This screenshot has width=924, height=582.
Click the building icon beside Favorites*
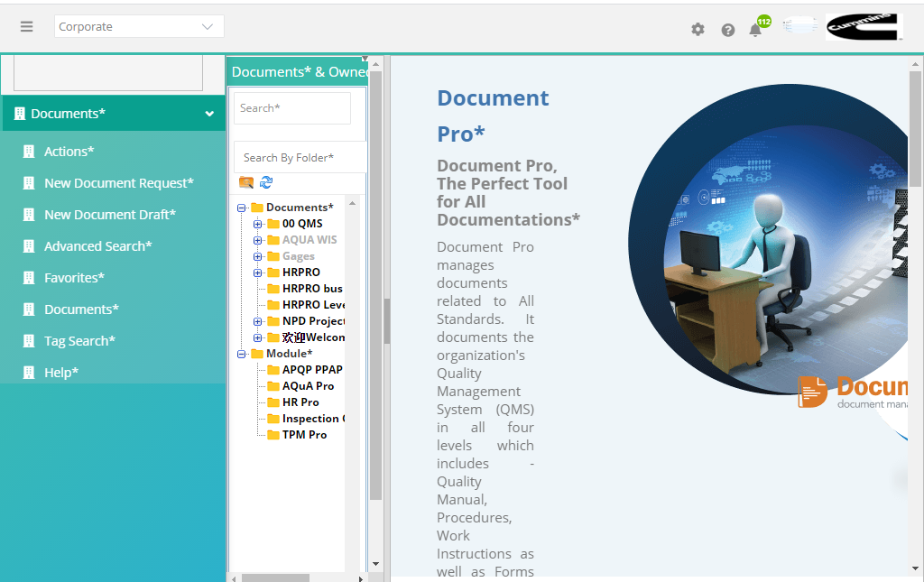pos(28,277)
